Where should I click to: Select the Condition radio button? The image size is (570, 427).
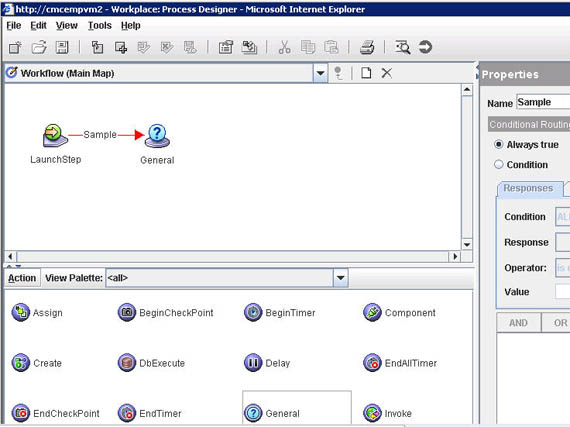tap(499, 164)
